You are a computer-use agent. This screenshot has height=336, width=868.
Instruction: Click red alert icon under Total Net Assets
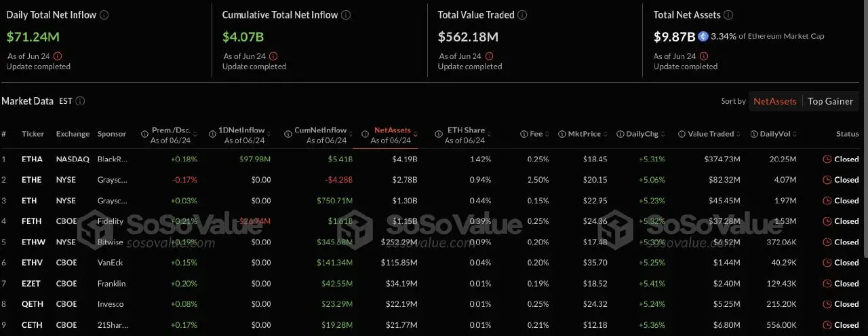[704, 56]
